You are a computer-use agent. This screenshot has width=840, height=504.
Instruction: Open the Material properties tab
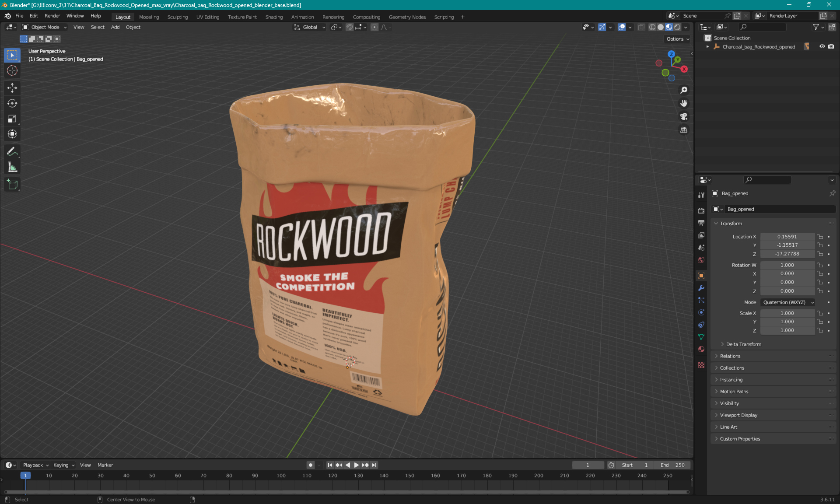tap(701, 349)
